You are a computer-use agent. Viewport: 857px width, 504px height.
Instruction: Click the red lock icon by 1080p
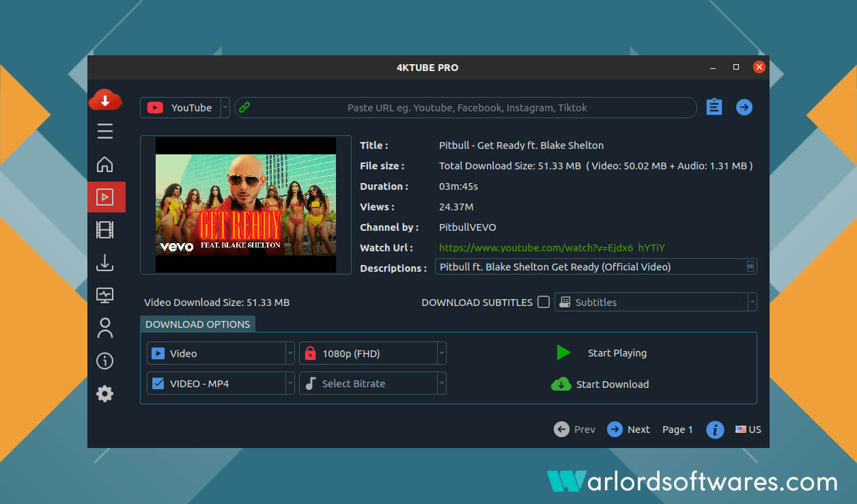(x=311, y=353)
